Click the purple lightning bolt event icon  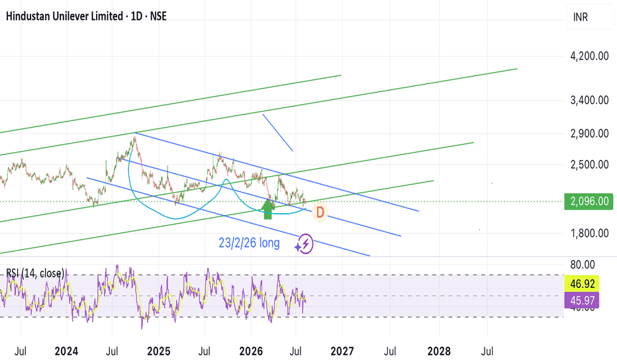coord(306,244)
